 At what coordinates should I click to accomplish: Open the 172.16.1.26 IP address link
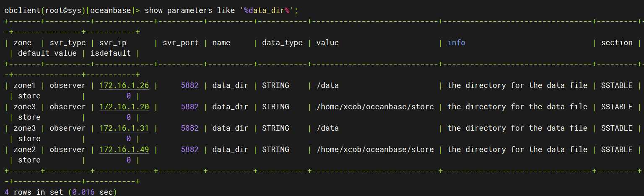(x=124, y=85)
